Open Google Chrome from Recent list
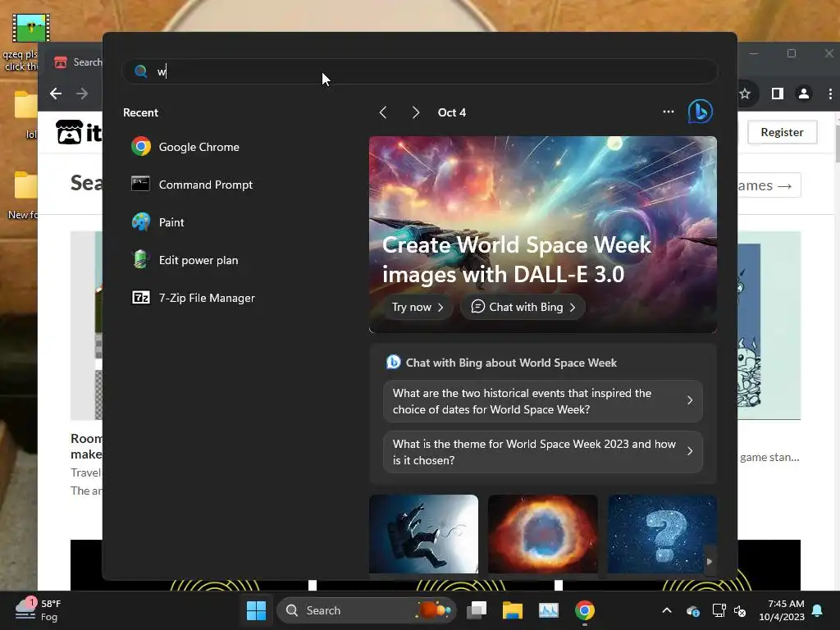Image resolution: width=840 pixels, height=630 pixels. (185, 147)
